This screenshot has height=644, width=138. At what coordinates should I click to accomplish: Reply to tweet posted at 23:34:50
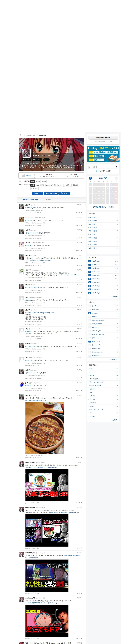pyautogui.click(x=77, y=593)
